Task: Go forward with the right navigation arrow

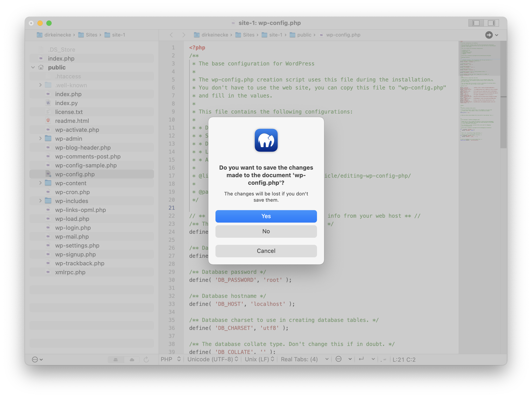Action: point(184,35)
